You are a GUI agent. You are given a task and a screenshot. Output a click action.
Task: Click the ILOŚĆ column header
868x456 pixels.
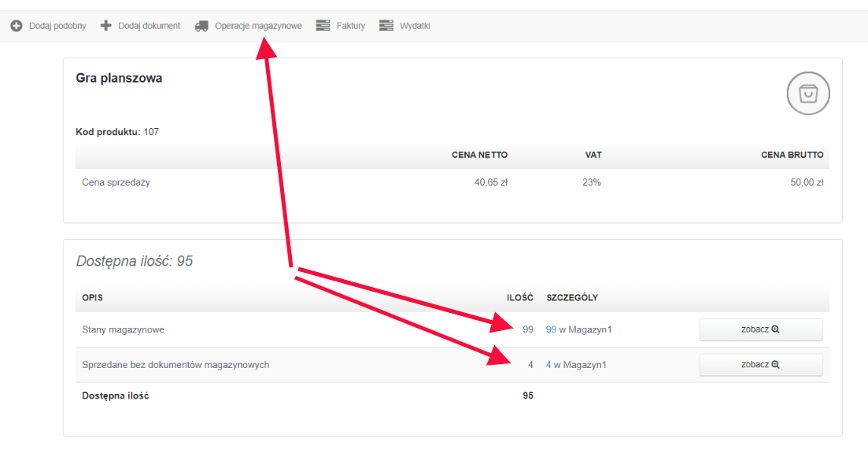(x=520, y=297)
